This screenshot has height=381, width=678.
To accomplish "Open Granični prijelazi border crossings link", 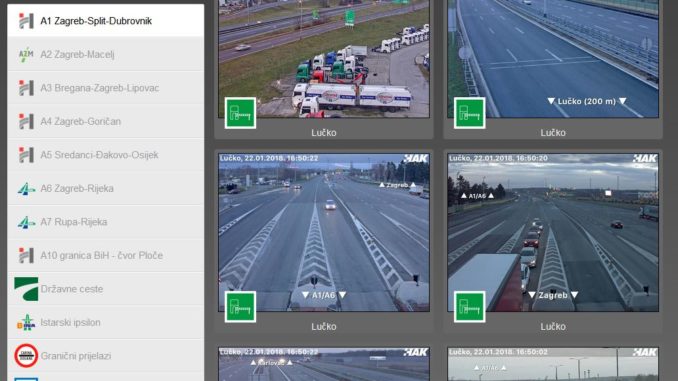I will pos(76,356).
